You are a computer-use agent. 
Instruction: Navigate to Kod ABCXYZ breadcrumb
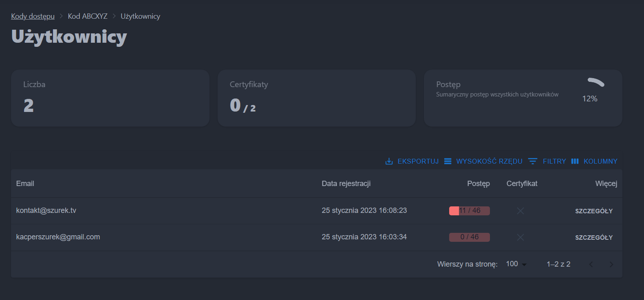(88, 16)
